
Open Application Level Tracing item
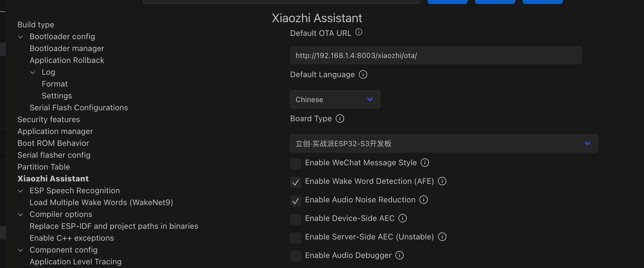pos(75,262)
